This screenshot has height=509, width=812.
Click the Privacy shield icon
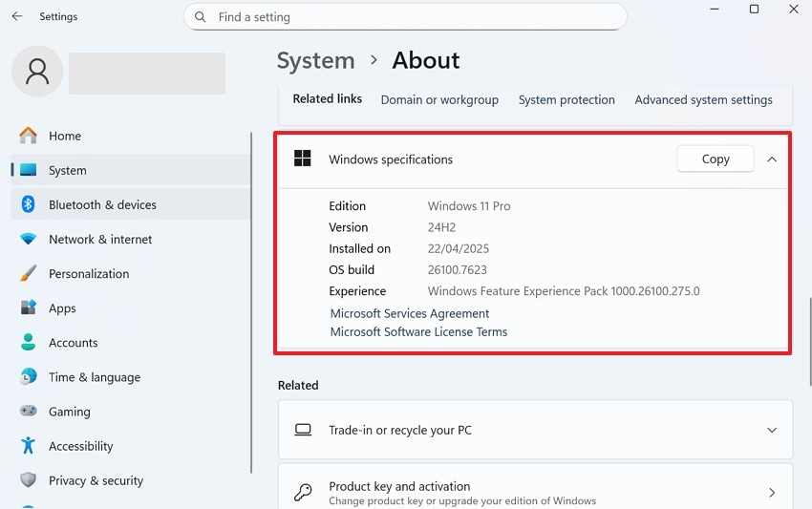point(28,480)
